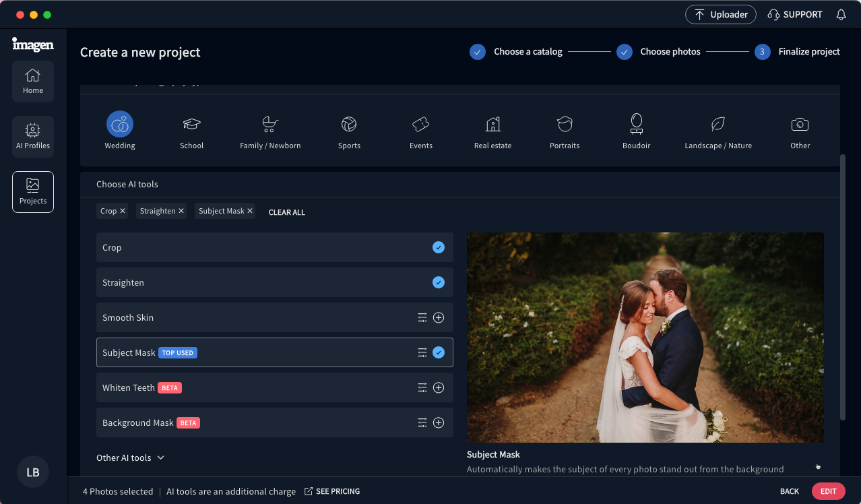
Task: Expand the Other AI tools section
Action: [x=130, y=458]
